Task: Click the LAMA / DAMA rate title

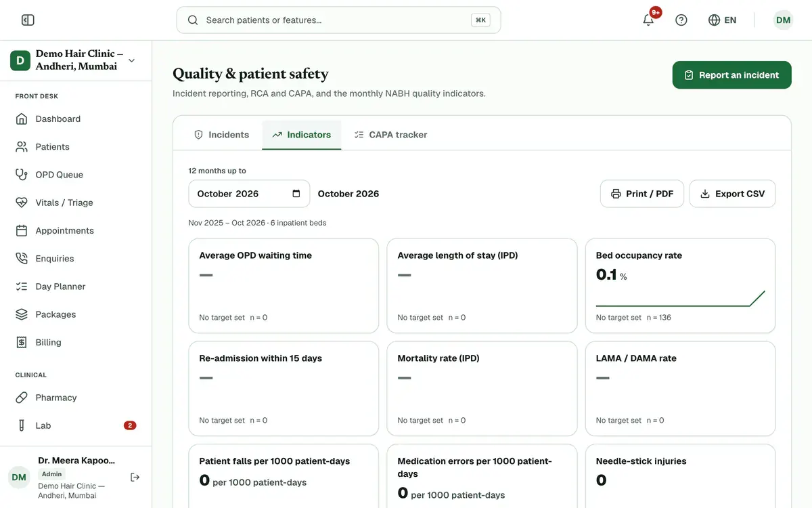Action: point(636,358)
